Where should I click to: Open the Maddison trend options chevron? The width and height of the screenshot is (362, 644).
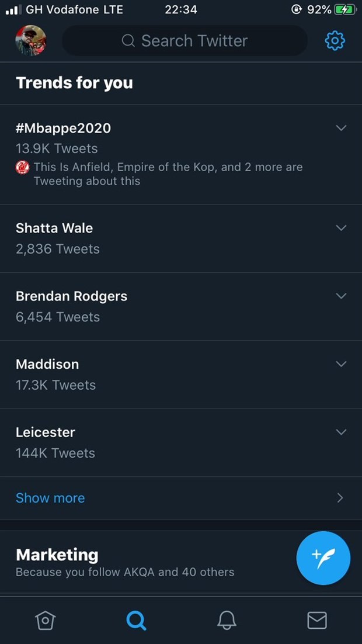(x=342, y=364)
